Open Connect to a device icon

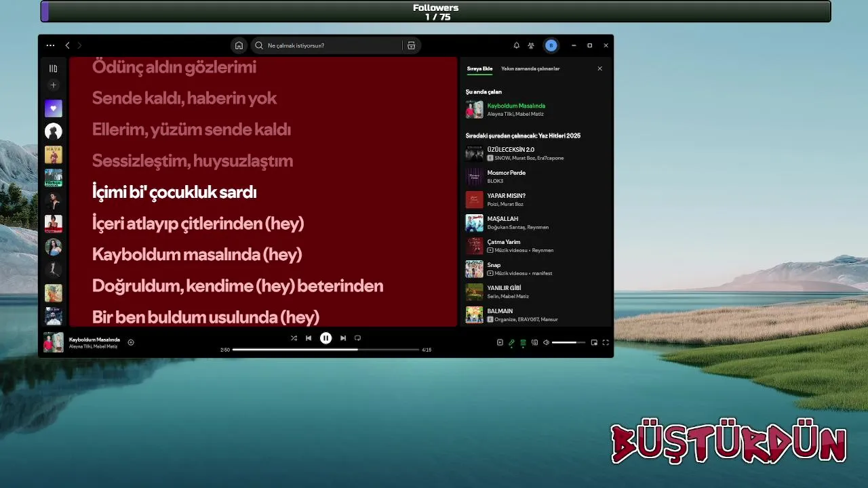coord(534,342)
